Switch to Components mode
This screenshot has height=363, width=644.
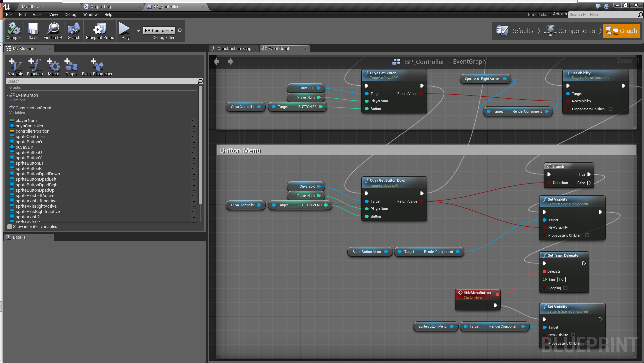(x=570, y=31)
